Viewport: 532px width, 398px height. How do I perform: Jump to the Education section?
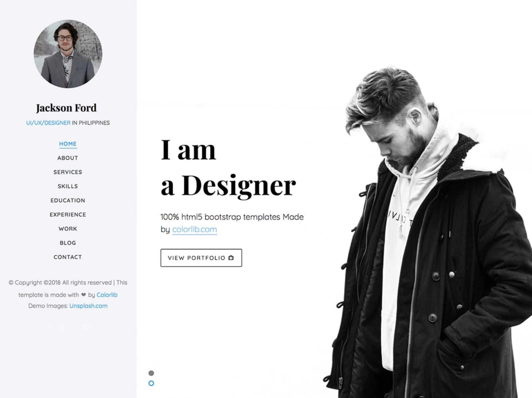coord(68,200)
